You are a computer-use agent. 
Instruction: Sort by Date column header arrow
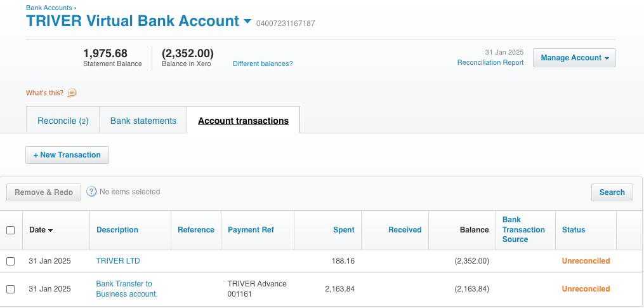click(51, 231)
